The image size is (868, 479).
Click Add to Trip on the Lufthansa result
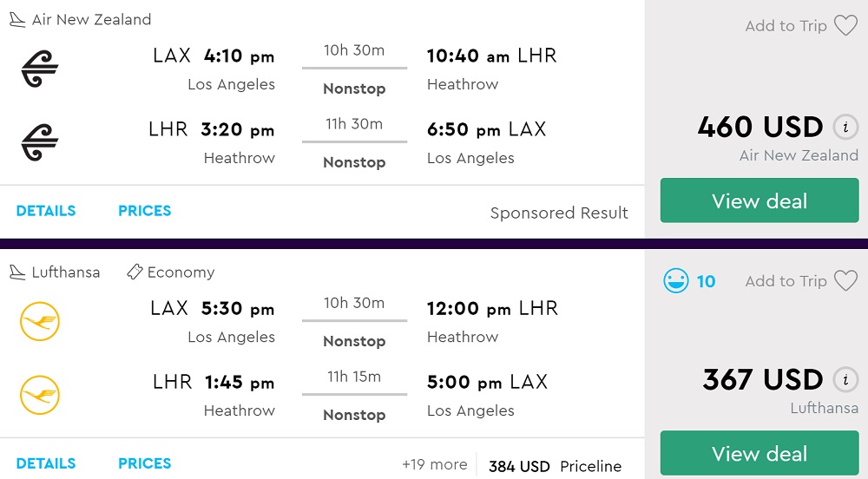pyautogui.click(x=786, y=281)
